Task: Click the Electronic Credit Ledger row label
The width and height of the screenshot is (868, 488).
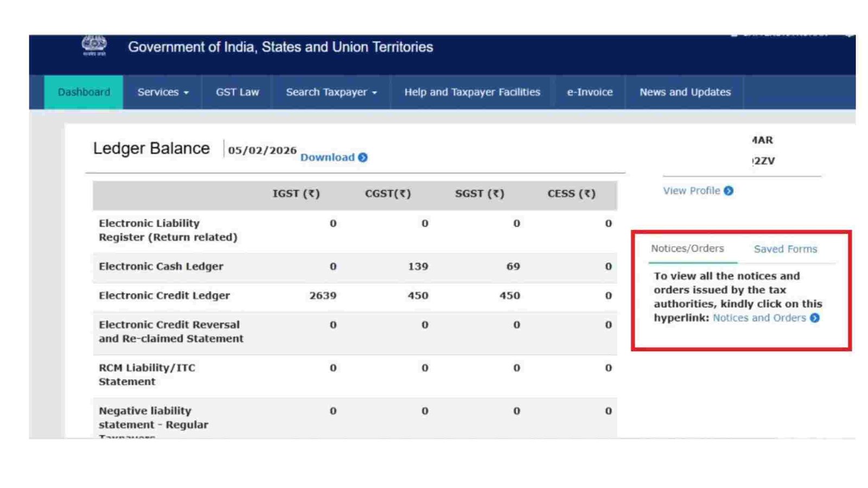Action: 164,296
